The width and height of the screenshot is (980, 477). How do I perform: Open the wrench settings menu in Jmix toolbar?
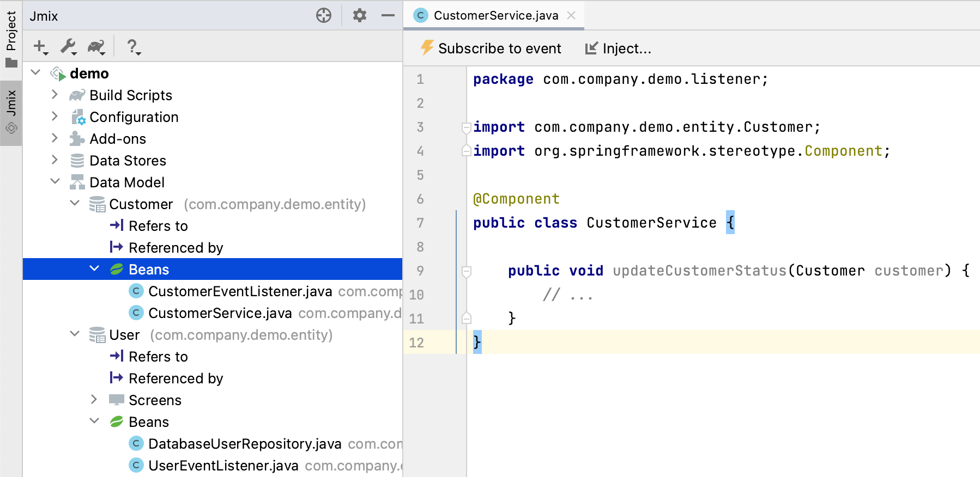68,47
